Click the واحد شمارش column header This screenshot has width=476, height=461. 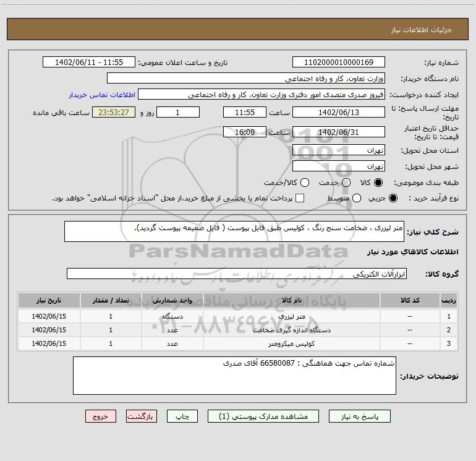click(x=172, y=301)
